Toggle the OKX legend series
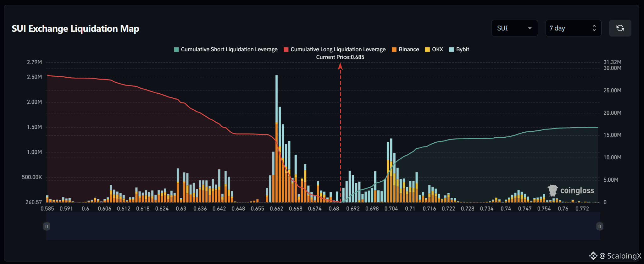This screenshot has width=644, height=264. 434,49
